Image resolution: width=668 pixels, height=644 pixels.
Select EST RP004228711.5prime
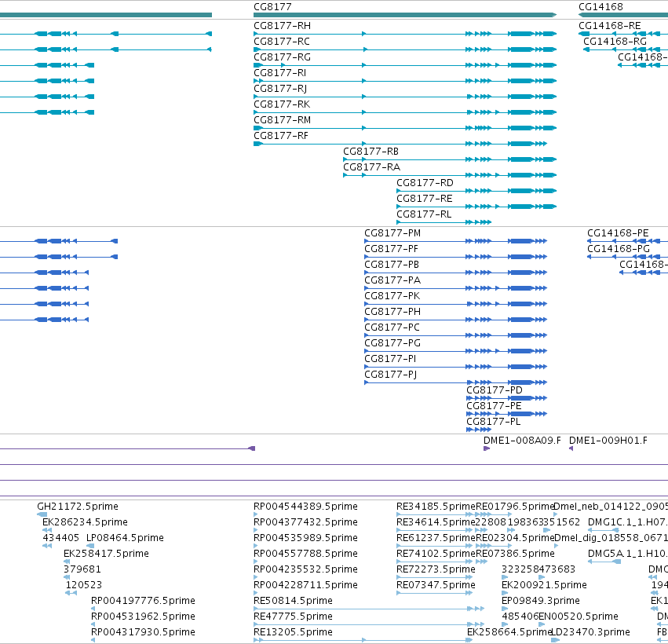click(305, 585)
